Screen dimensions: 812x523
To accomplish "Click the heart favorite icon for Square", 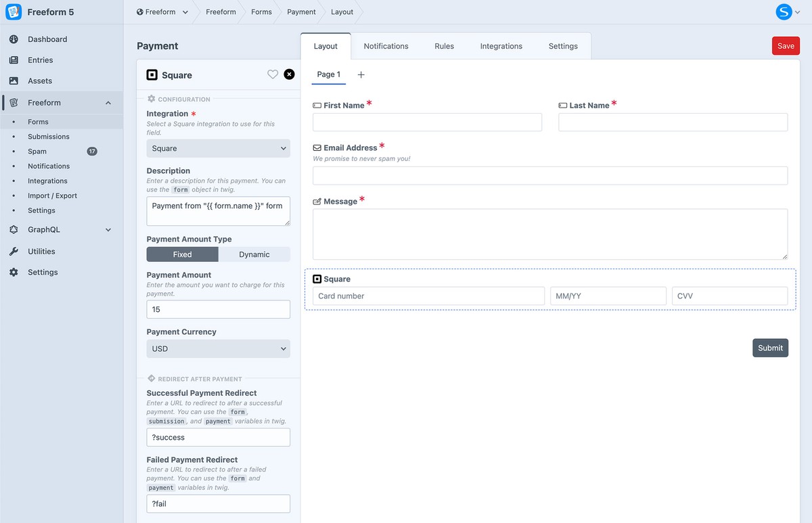I will point(273,74).
